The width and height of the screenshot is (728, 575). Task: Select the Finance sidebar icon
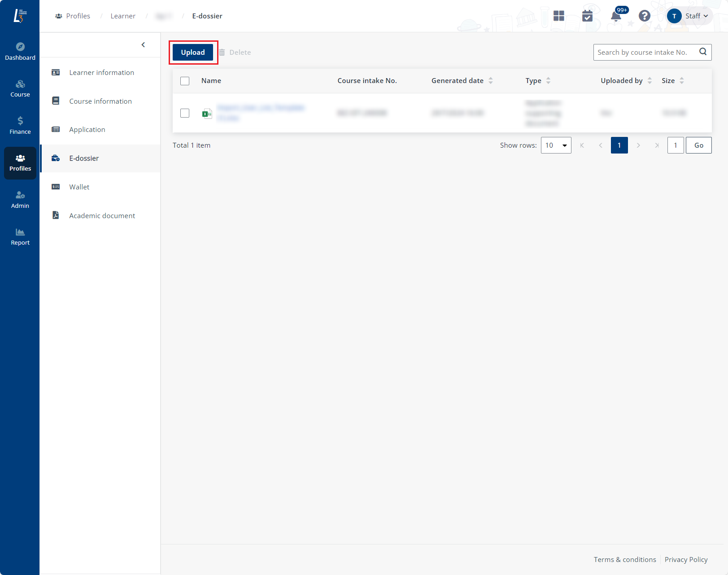point(20,124)
